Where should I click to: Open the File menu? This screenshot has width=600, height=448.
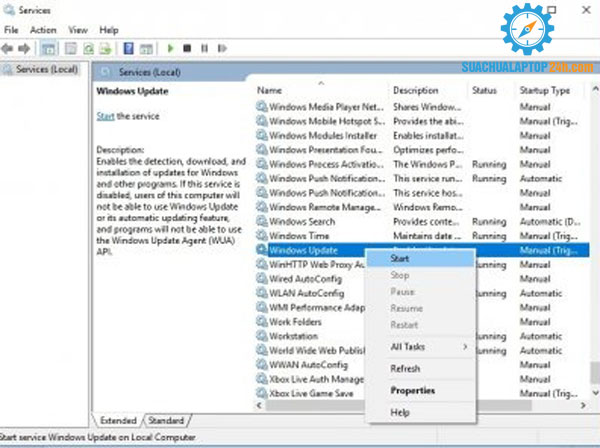coord(11,30)
